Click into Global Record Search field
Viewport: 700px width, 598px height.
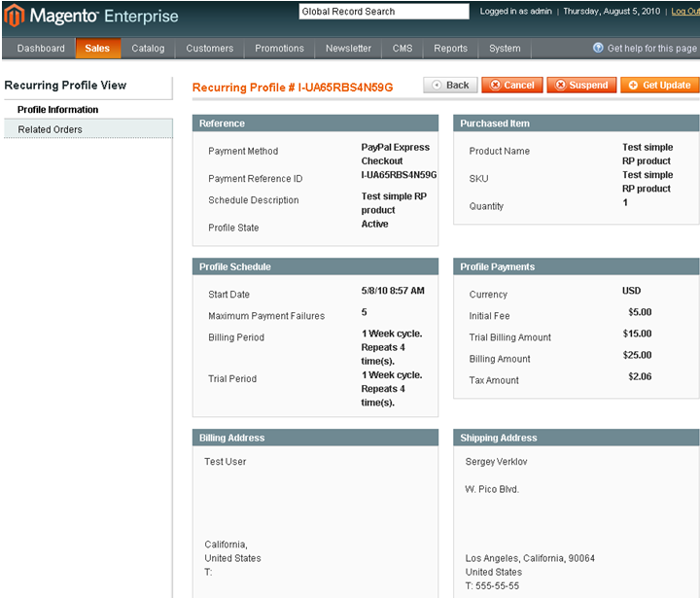pyautogui.click(x=384, y=12)
